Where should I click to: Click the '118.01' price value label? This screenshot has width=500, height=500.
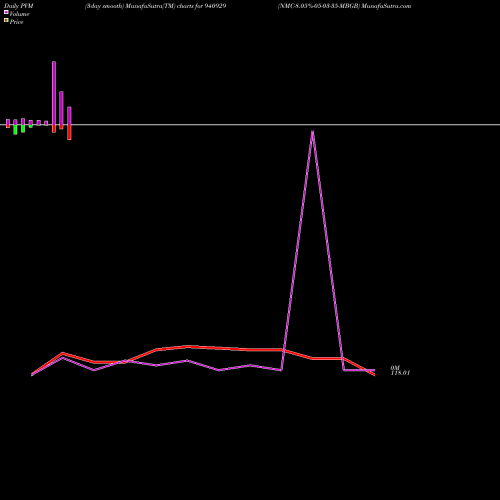[400, 373]
